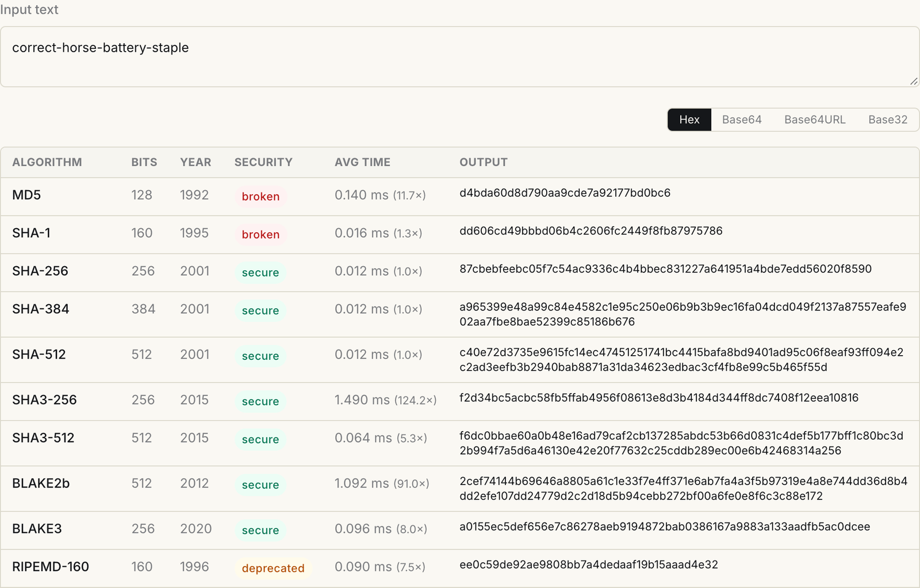Click the secure badge in BLAKE3 row
Image resolution: width=920 pixels, height=588 pixels.
[260, 530]
